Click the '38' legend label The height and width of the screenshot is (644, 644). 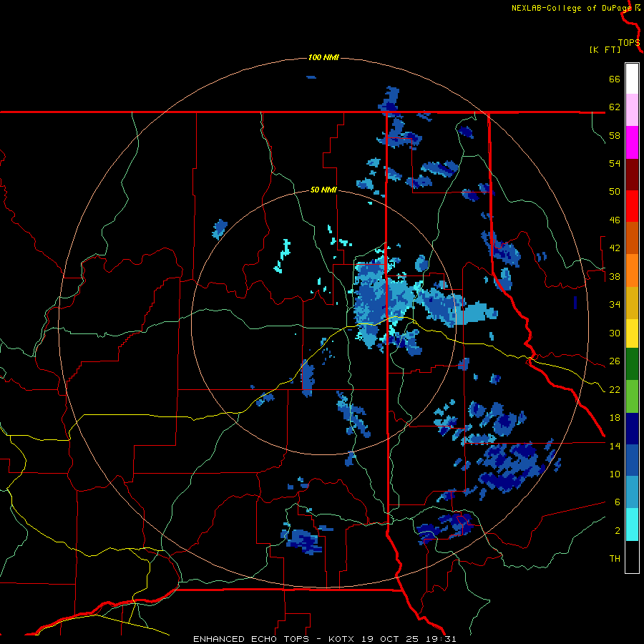[x=615, y=276]
